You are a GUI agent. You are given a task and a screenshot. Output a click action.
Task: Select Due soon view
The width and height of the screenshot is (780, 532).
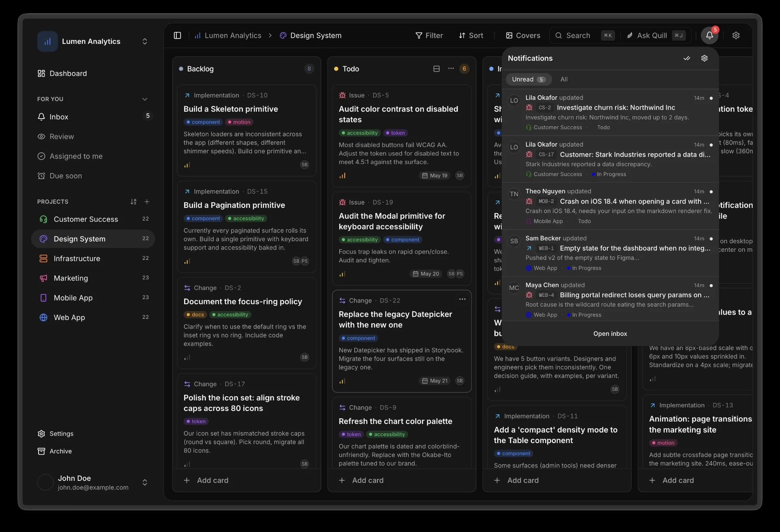click(93, 176)
